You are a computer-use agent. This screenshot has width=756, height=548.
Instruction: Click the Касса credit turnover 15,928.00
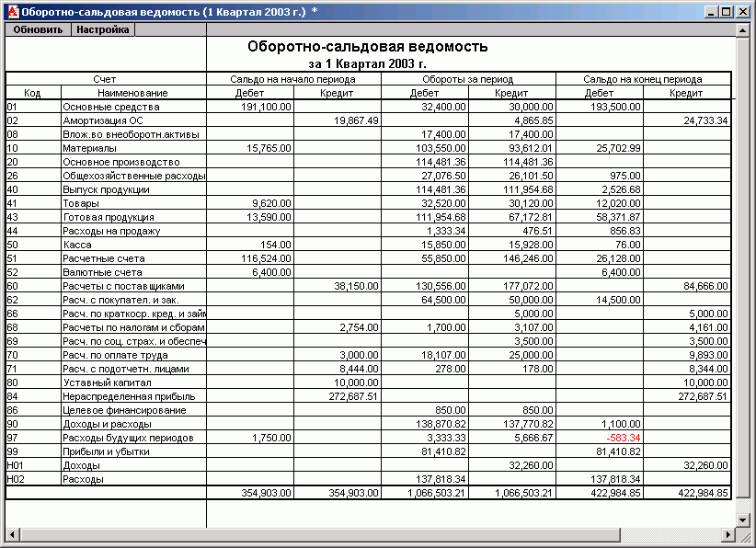point(531,245)
